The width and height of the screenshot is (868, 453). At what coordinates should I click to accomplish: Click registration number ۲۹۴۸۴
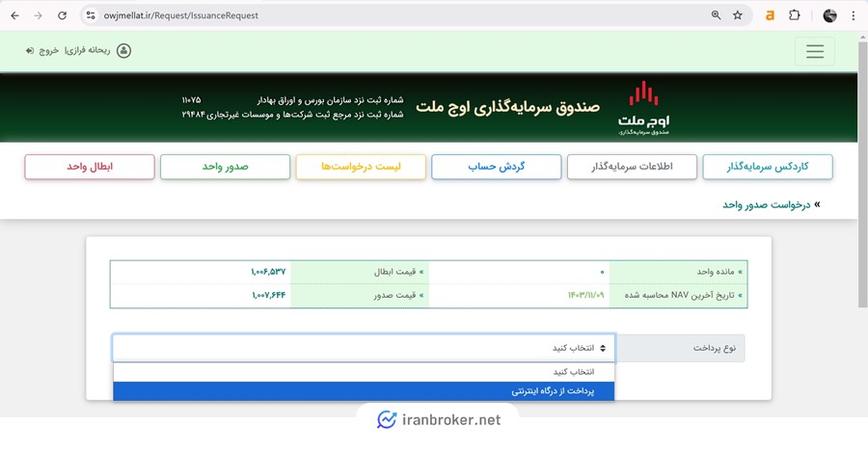click(194, 115)
